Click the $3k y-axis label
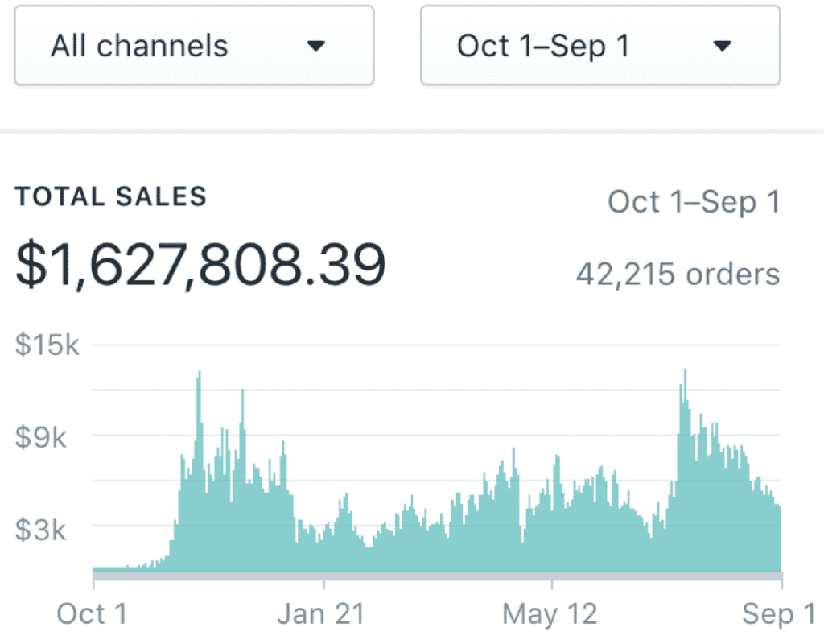Image resolution: width=824 pixels, height=644 pixels. (x=41, y=530)
